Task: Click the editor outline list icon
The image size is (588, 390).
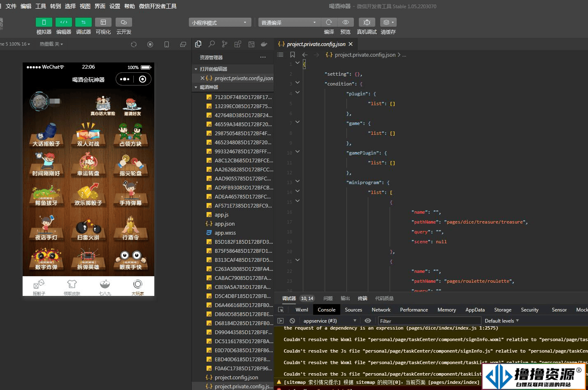Action: [x=280, y=55]
